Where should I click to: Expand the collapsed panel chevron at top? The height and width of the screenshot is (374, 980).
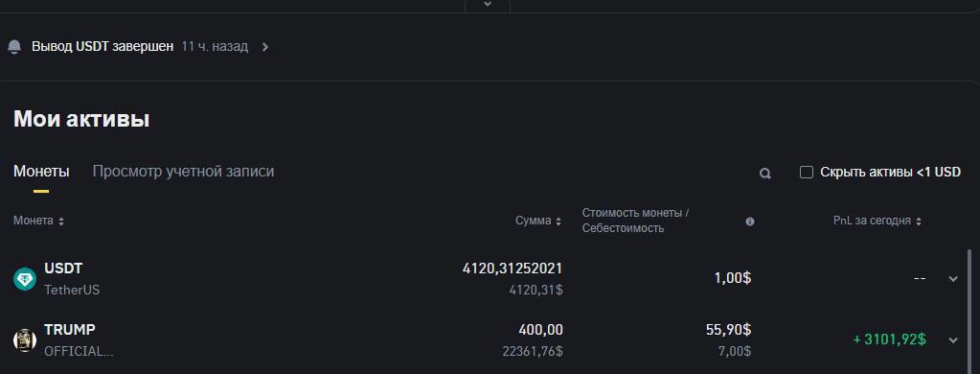pos(489,4)
